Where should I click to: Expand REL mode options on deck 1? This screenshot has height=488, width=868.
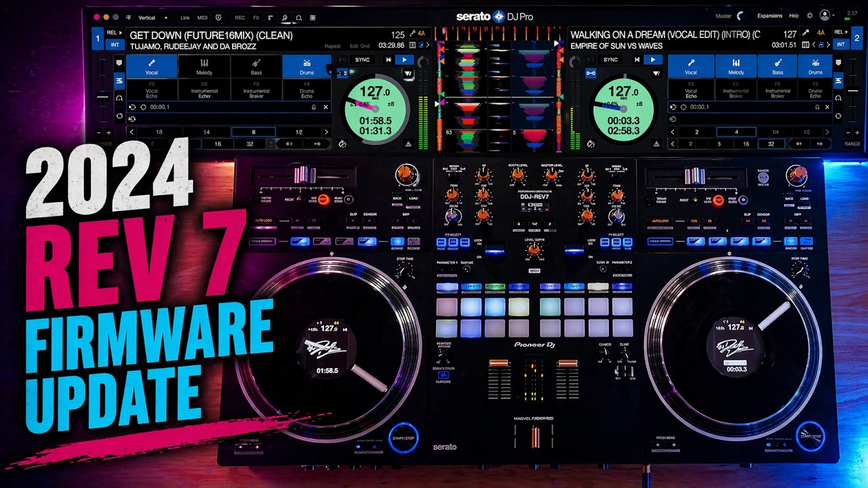pos(115,32)
